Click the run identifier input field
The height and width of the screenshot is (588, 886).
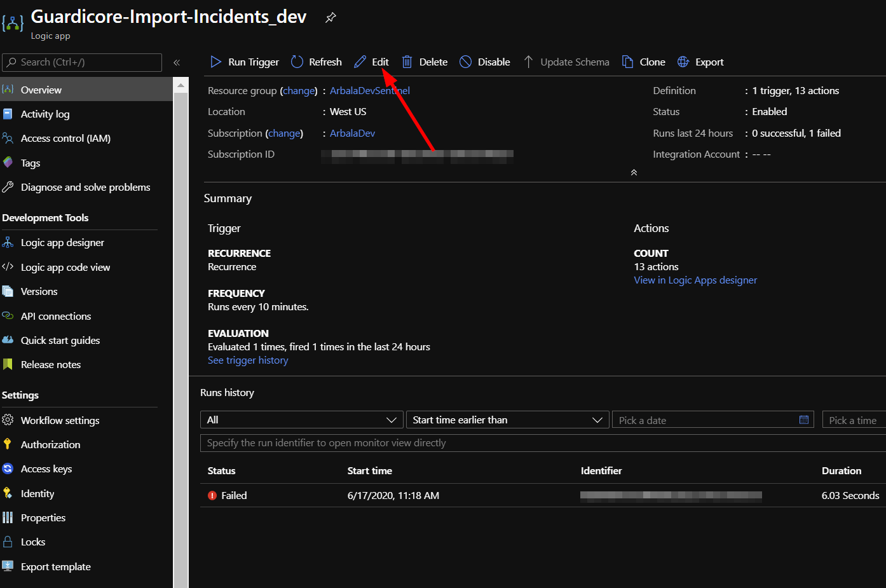[x=543, y=442]
